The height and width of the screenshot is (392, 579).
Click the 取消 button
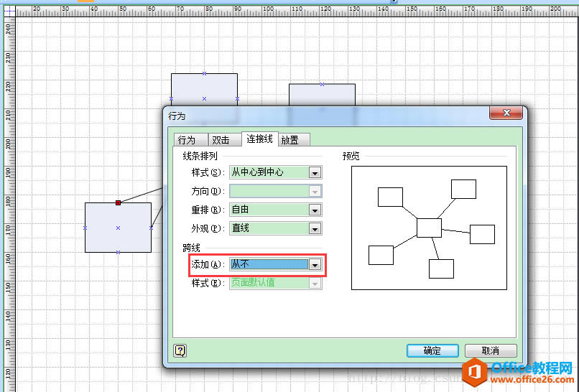coord(491,350)
